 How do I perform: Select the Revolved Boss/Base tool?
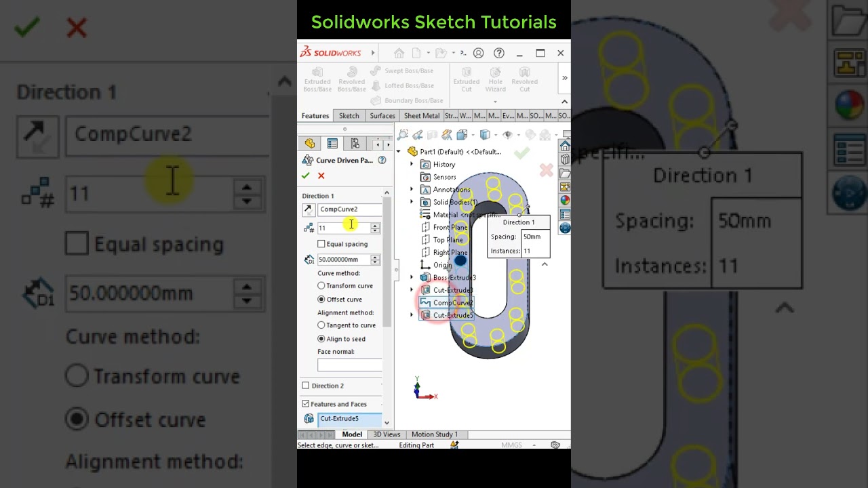pyautogui.click(x=351, y=79)
